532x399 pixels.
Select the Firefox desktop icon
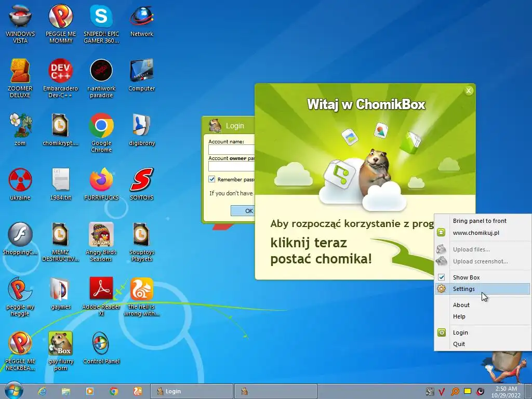(101, 183)
